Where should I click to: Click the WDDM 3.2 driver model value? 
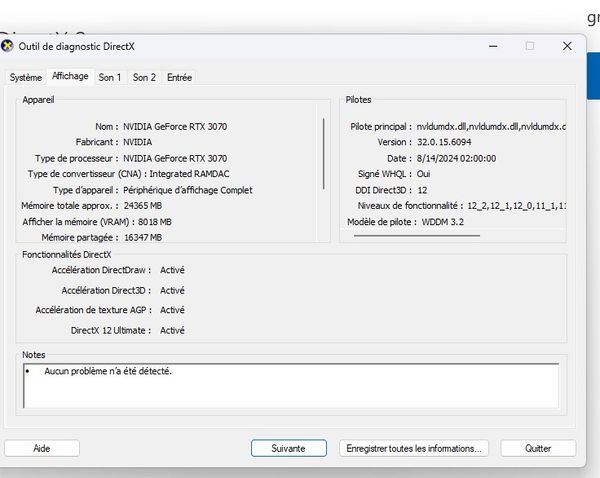[x=442, y=222]
